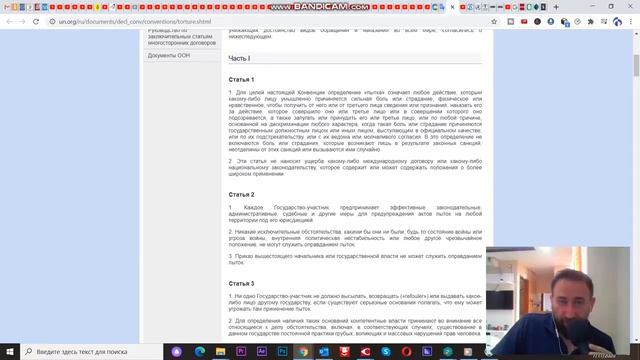Open File Explorer from the taskbar
640x360 pixels.
point(220,351)
